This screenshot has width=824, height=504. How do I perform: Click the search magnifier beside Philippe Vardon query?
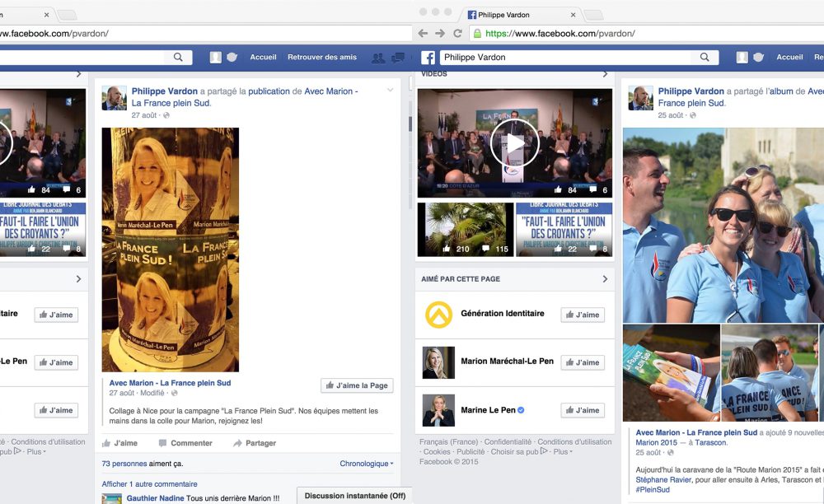(x=705, y=57)
